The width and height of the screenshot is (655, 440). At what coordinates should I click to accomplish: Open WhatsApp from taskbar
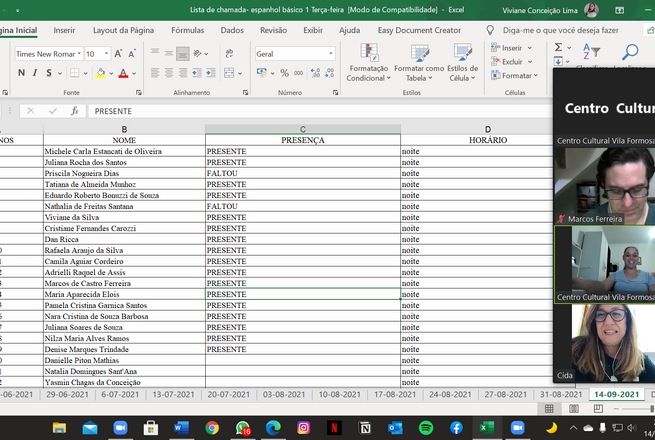click(243, 428)
